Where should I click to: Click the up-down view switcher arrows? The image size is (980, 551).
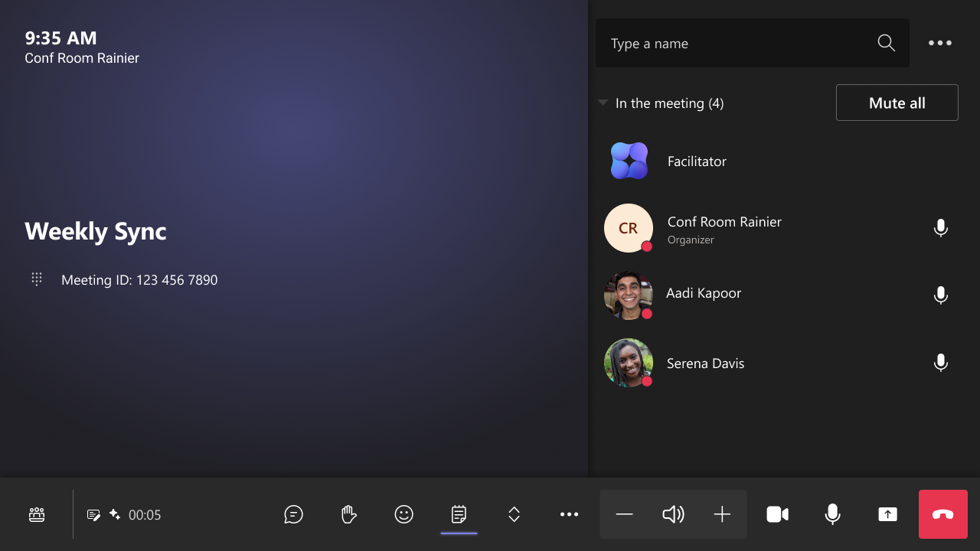pos(514,514)
